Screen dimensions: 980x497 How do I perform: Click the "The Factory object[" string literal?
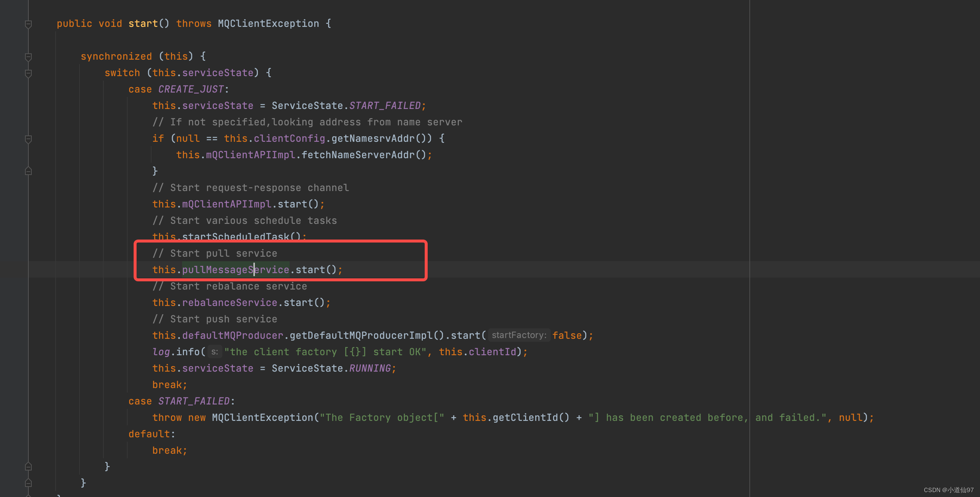[x=382, y=417]
